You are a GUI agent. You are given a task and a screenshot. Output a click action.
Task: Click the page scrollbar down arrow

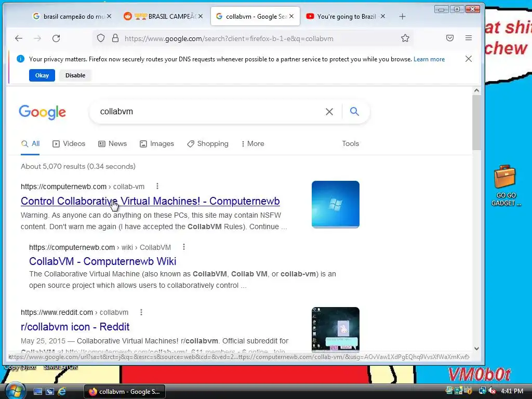click(x=476, y=349)
